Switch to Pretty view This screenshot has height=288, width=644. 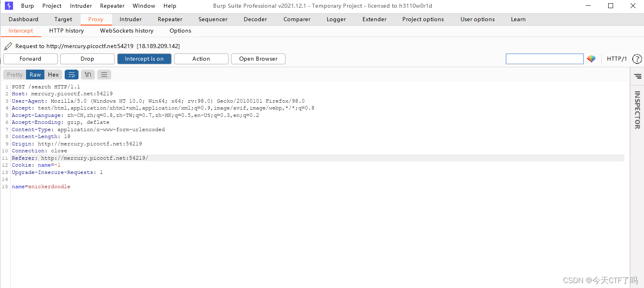coord(15,75)
